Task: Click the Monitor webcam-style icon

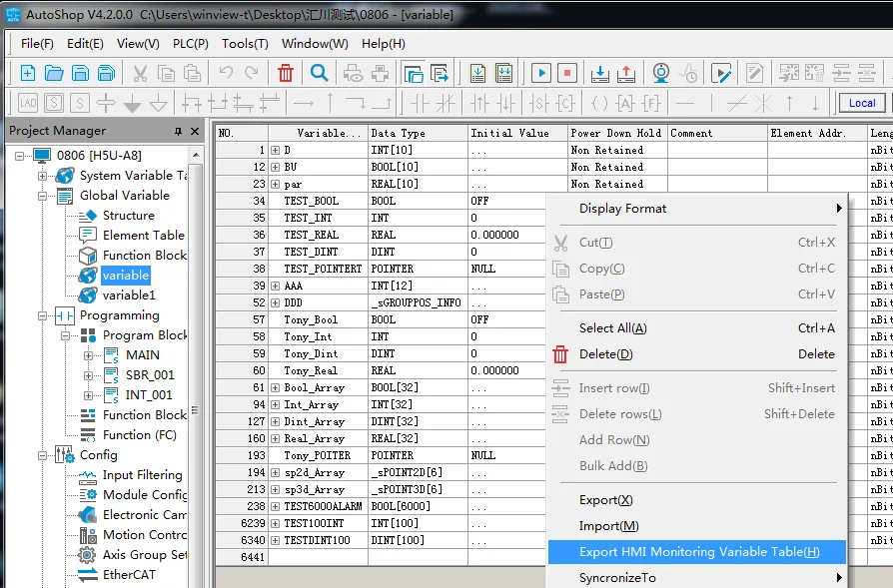Action: point(660,73)
